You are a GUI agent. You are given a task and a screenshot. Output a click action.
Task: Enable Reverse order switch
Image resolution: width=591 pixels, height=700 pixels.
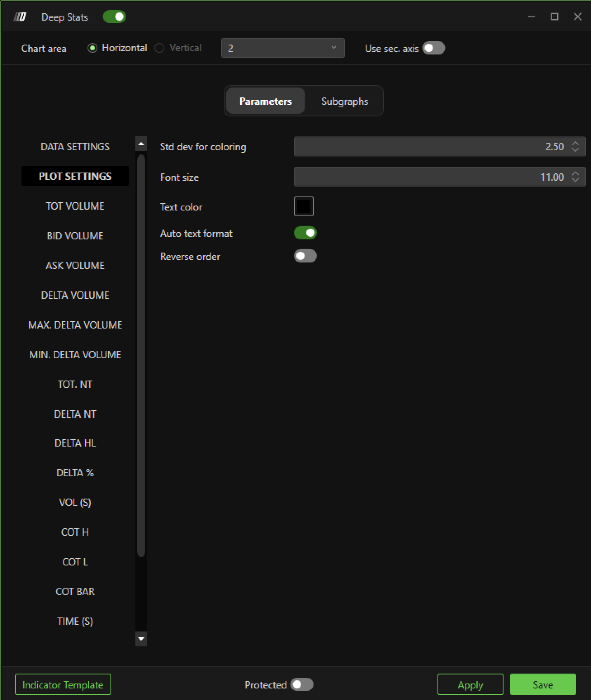(305, 256)
